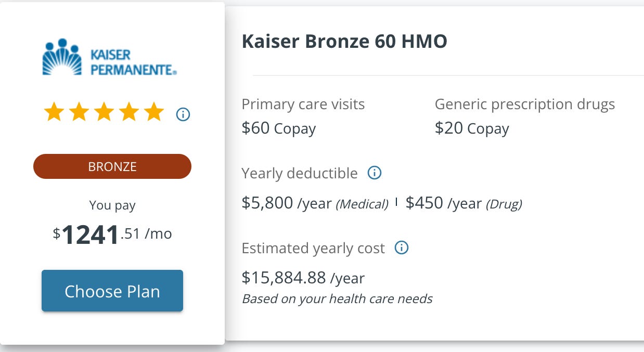644x352 pixels.
Task: Click the Based on your health care needs note
Action: [337, 299]
